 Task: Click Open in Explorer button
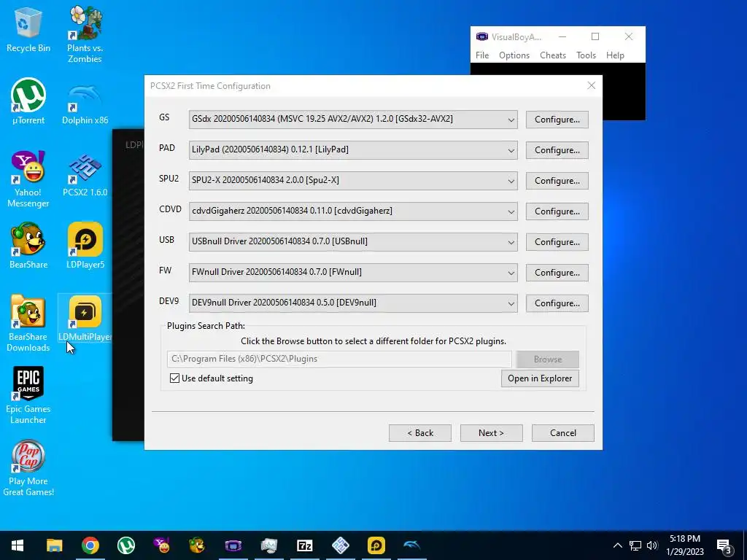click(540, 378)
